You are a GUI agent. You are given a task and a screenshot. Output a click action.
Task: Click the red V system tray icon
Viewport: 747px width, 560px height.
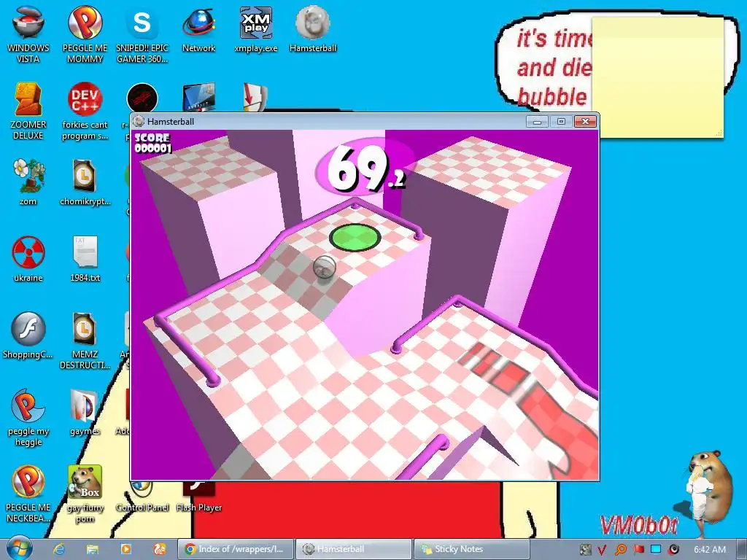tap(602, 550)
